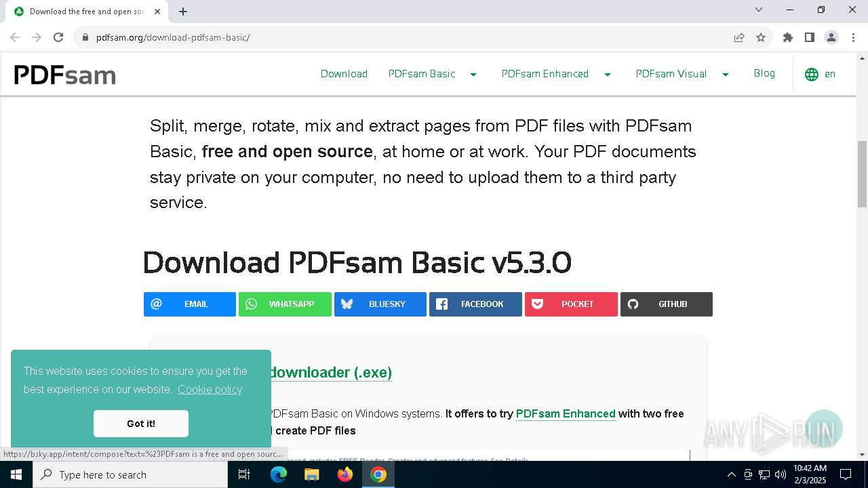
Task: Open the PDFsam Enhanced menu item
Action: click(x=545, y=74)
